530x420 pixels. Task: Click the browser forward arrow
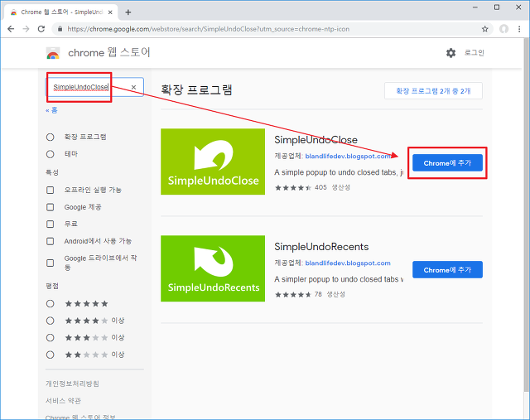click(26, 29)
